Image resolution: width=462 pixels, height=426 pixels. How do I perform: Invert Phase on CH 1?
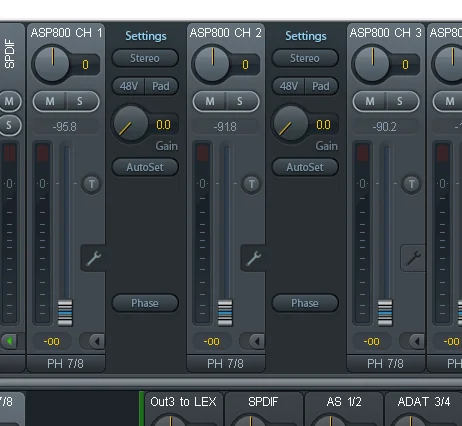coord(145,303)
